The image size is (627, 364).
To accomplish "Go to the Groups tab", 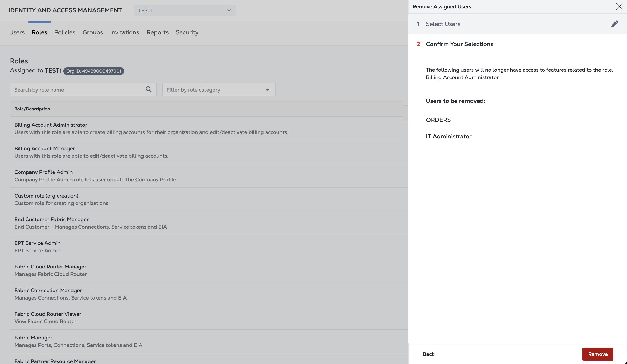I will [x=93, y=32].
